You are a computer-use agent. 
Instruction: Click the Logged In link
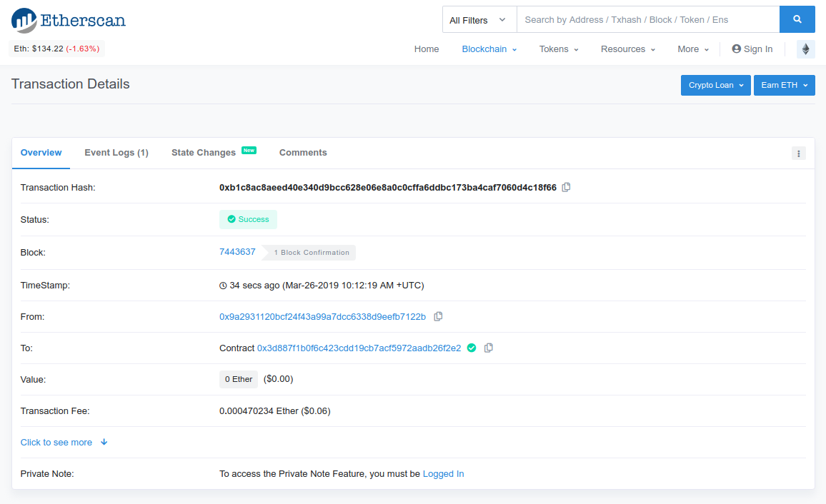pyautogui.click(x=443, y=474)
